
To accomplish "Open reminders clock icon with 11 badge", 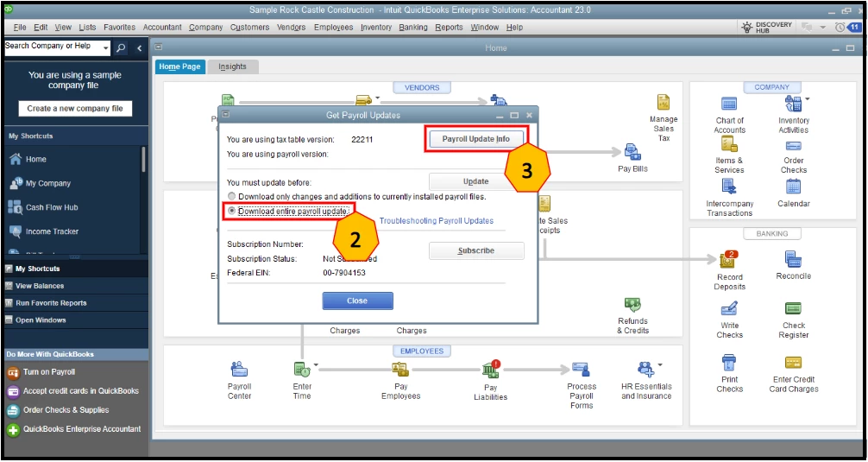I will click(x=847, y=27).
